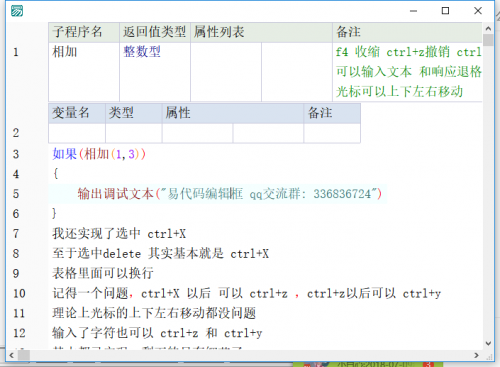The width and height of the screenshot is (500, 367).
Task: Click line 理论上光标的上下左右移动都没问题
Action: [x=154, y=313]
